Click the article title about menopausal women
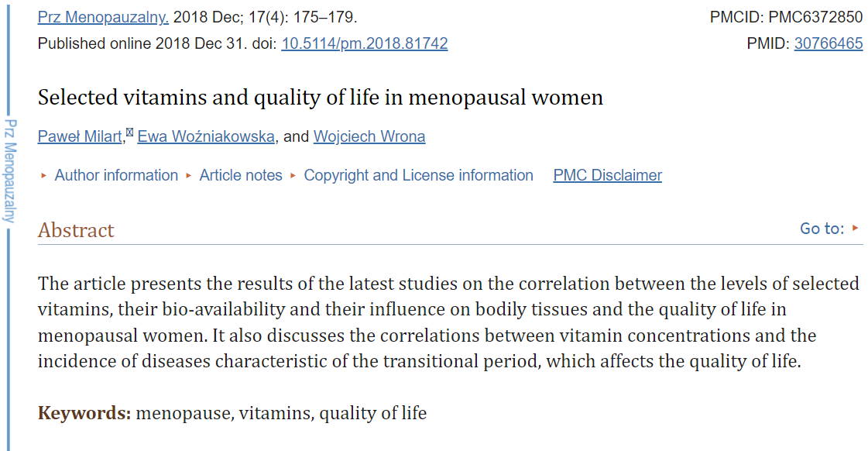This screenshot has width=868, height=451. [321, 98]
